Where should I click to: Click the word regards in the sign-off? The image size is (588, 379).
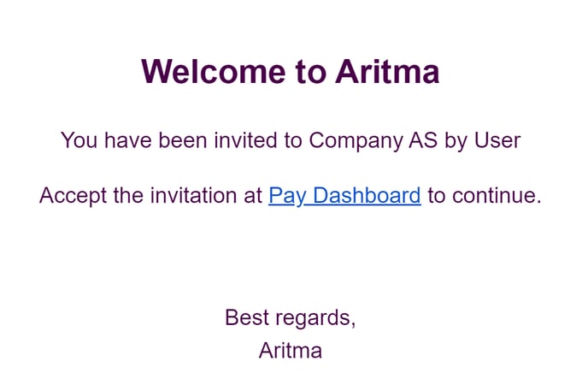tap(315, 318)
